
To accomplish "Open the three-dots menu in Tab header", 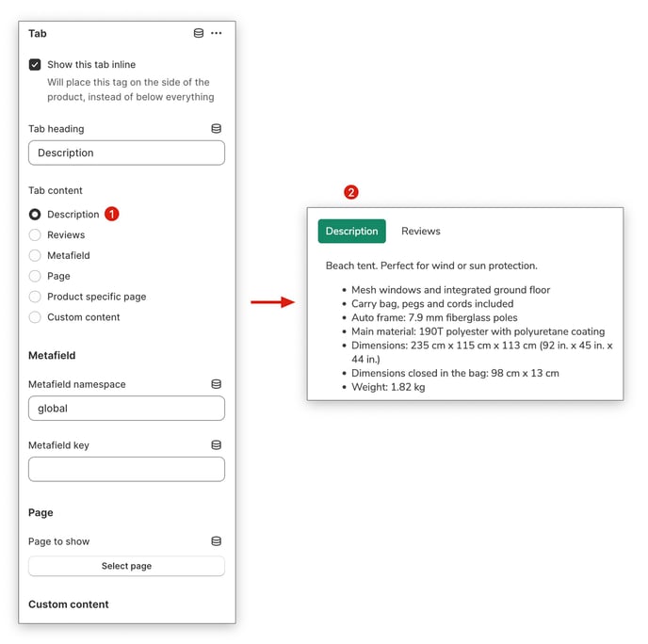I will tap(217, 33).
